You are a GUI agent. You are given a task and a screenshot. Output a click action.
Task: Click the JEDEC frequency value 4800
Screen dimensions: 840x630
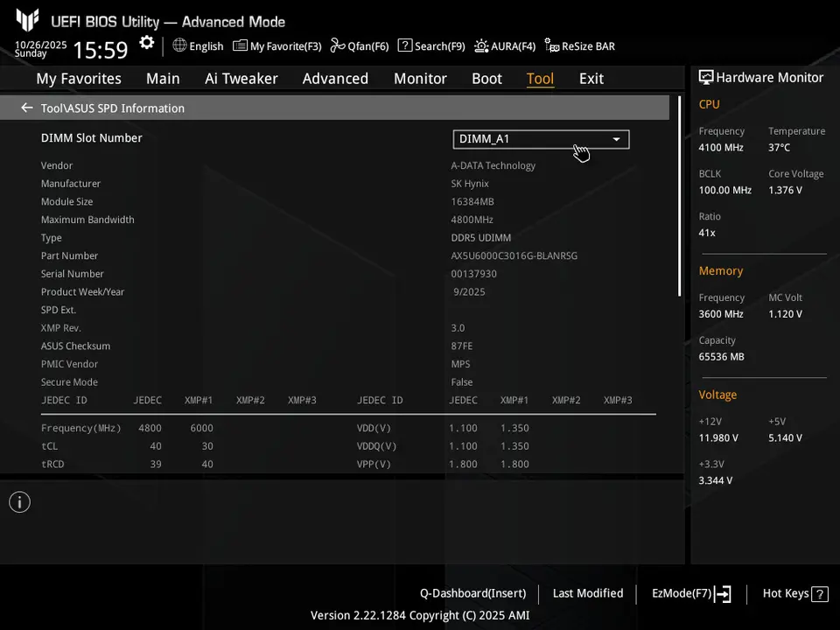(150, 428)
